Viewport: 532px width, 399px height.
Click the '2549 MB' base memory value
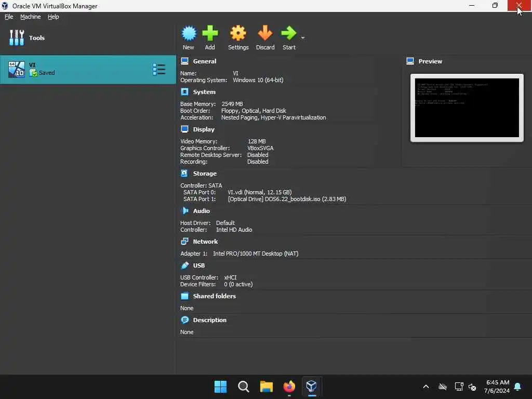(x=232, y=104)
